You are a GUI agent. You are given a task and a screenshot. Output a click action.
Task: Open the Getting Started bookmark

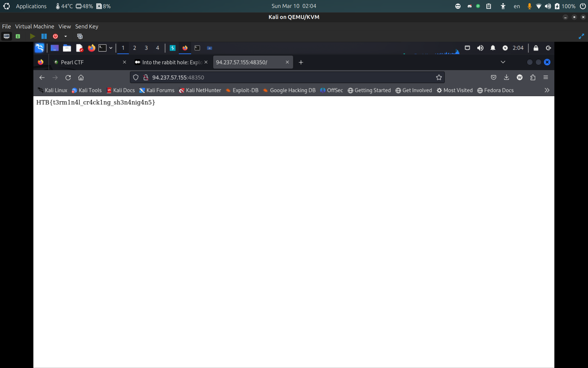tap(369, 90)
